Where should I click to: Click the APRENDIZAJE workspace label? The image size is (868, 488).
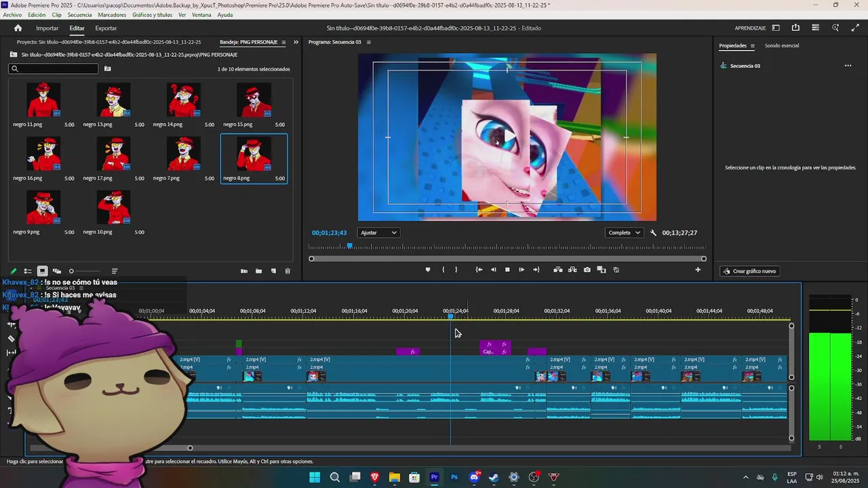click(750, 28)
